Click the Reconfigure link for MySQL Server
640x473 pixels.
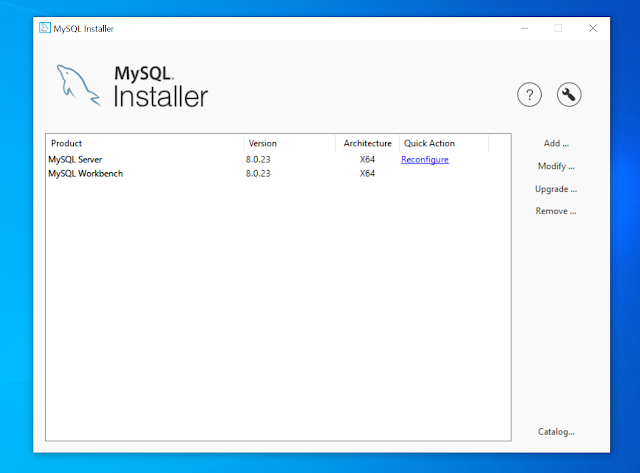(x=424, y=160)
